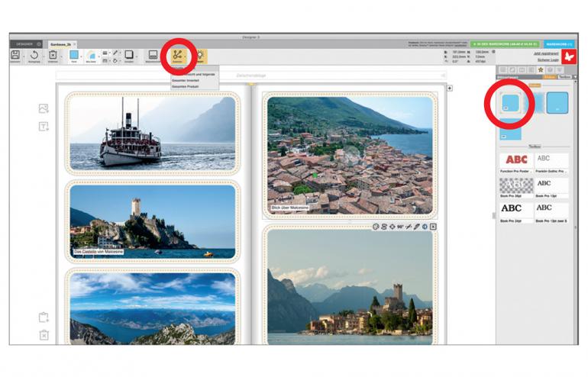Click the 'Das Castello von Malcesine' caption
The height and width of the screenshot is (377, 588).
(x=99, y=252)
